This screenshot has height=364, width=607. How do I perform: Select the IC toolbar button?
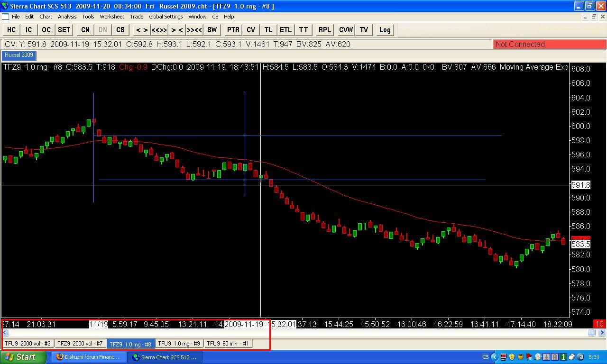coord(28,29)
